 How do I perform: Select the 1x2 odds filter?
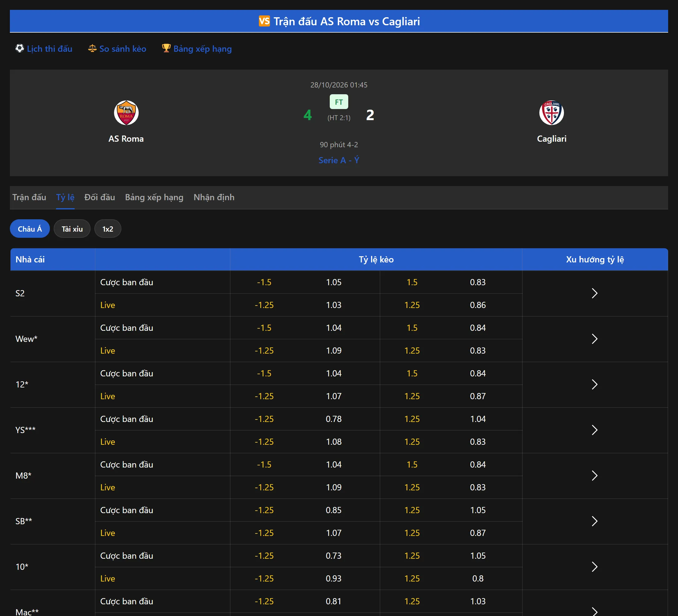(x=108, y=229)
